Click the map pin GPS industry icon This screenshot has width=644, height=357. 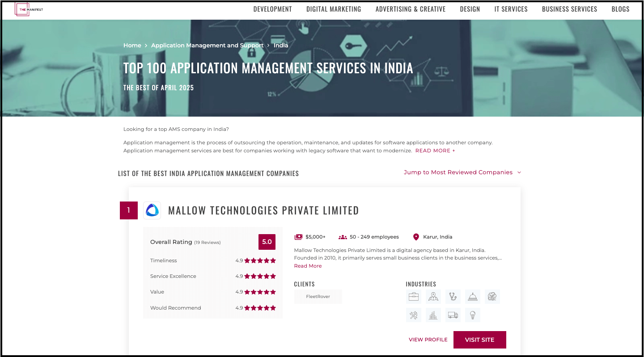coord(433,297)
